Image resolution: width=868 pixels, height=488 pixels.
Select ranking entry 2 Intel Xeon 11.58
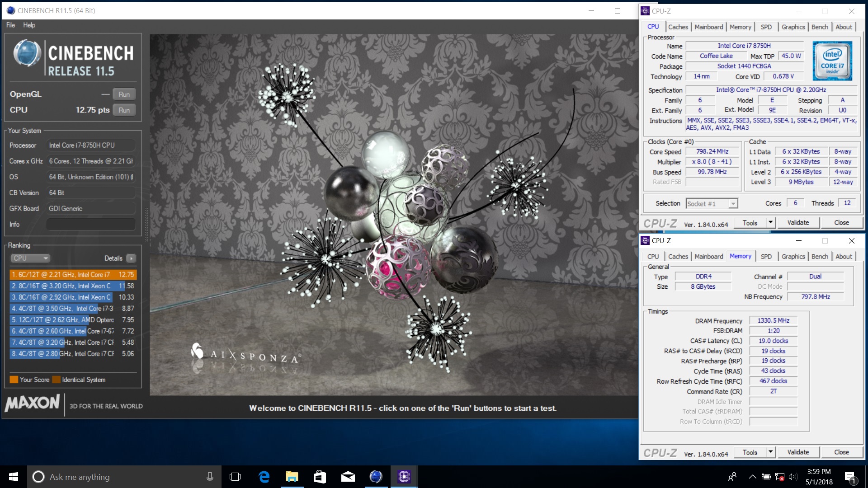[x=73, y=286]
